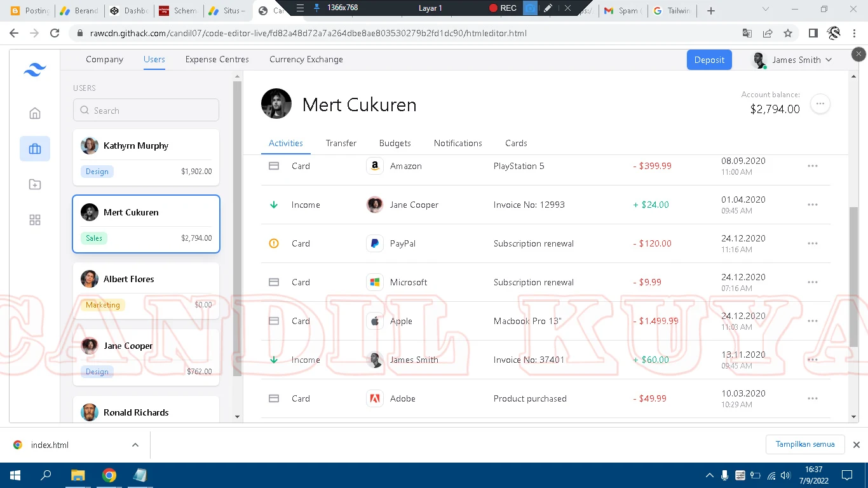Screen dimensions: 868x488
Task: Click the PayPal merchant logo
Action: point(375,243)
